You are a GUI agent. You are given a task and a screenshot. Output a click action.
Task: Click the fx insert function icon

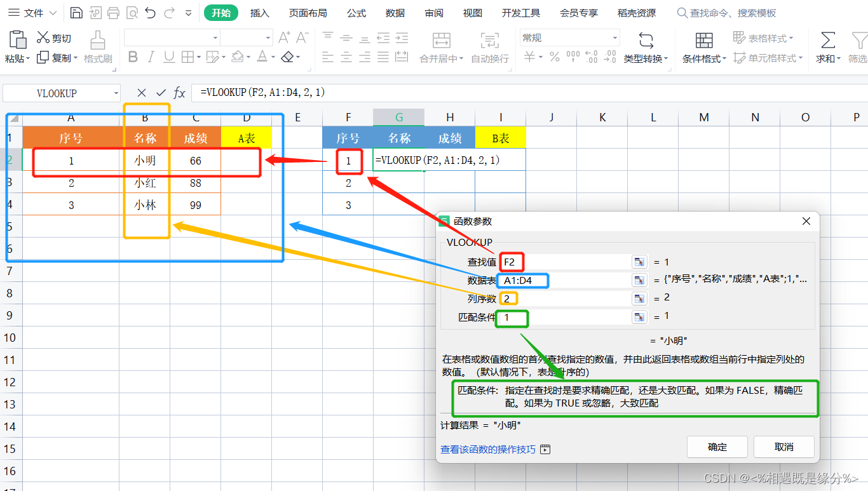point(180,93)
